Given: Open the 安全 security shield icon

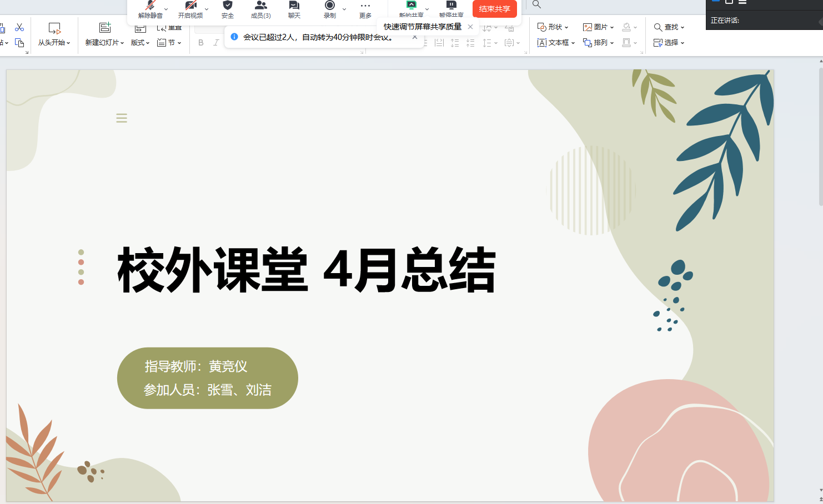Looking at the screenshot, I should click(x=228, y=9).
